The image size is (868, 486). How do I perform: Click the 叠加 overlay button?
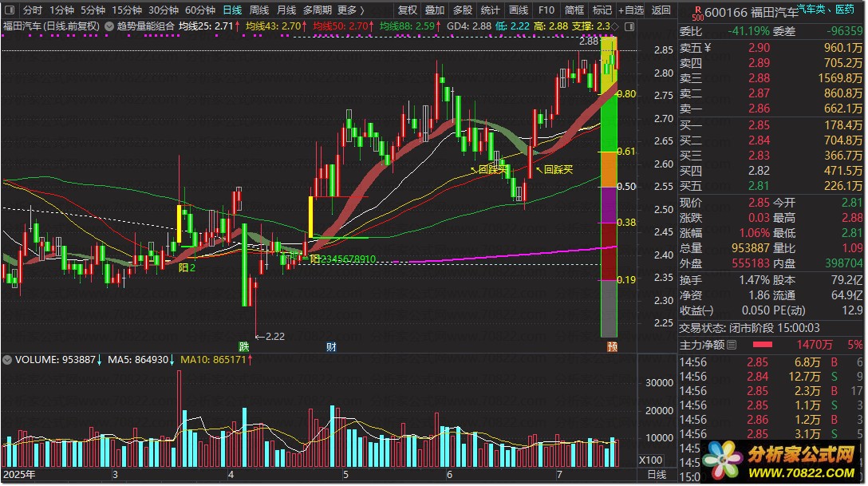[435, 10]
